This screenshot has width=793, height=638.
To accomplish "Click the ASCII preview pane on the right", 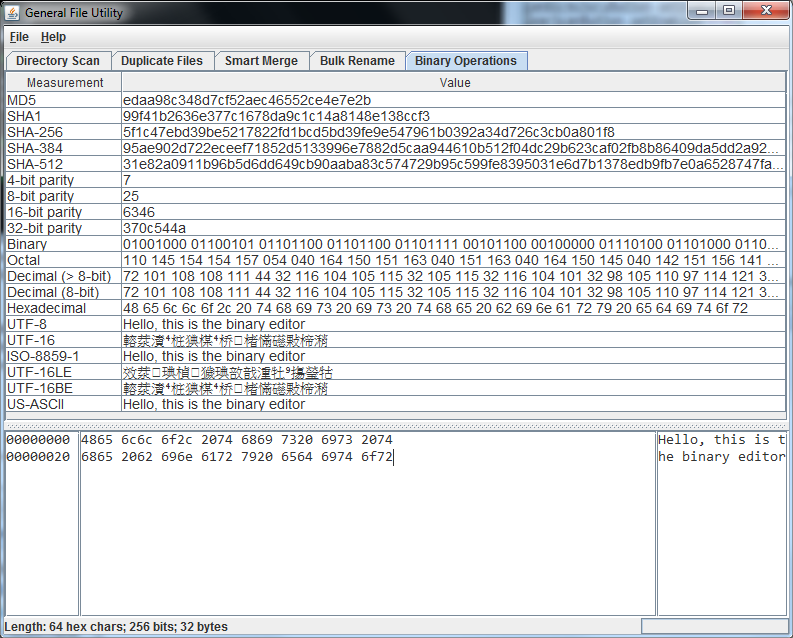I will [x=721, y=530].
